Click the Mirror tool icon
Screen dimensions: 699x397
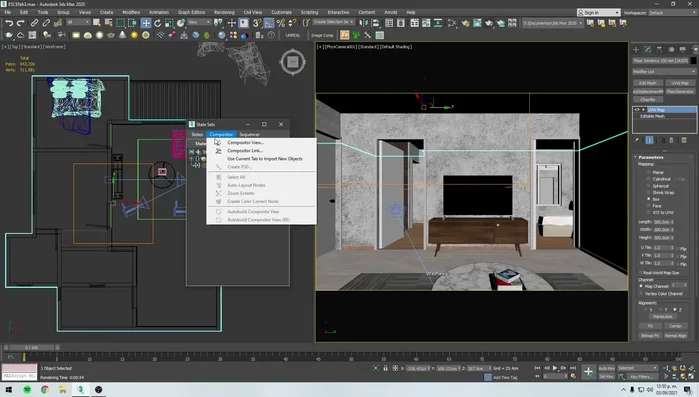pos(363,23)
